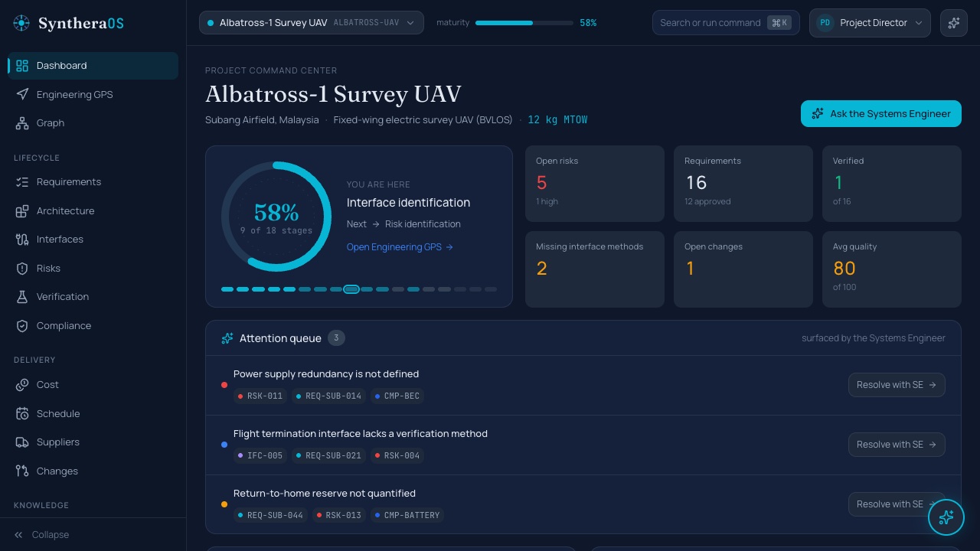Open the Schedule page

(x=93, y=414)
